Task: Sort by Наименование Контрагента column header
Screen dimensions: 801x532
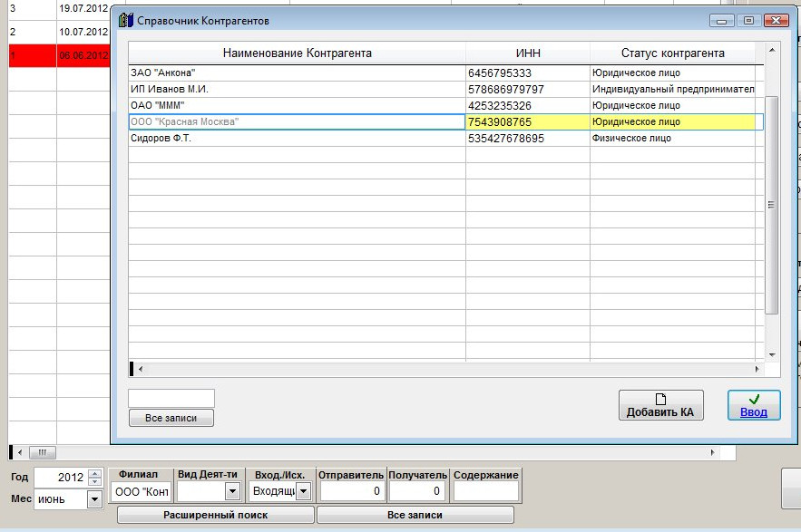Action: pos(297,53)
